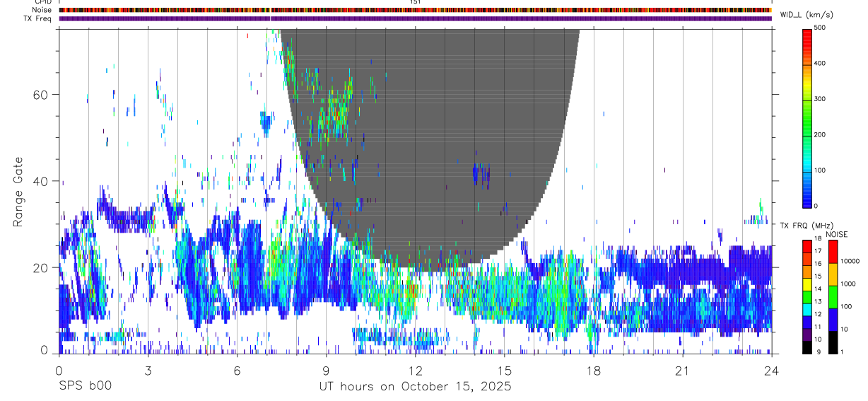This screenshot has height=401, width=868.
Task: Click the "Noise" row label at top
Action: coord(42,10)
